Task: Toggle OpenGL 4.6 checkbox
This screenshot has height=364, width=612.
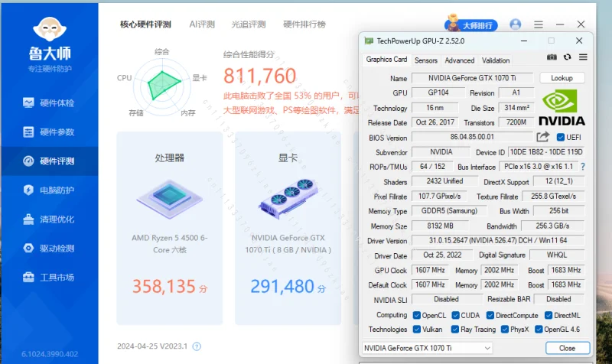Action: click(539, 330)
